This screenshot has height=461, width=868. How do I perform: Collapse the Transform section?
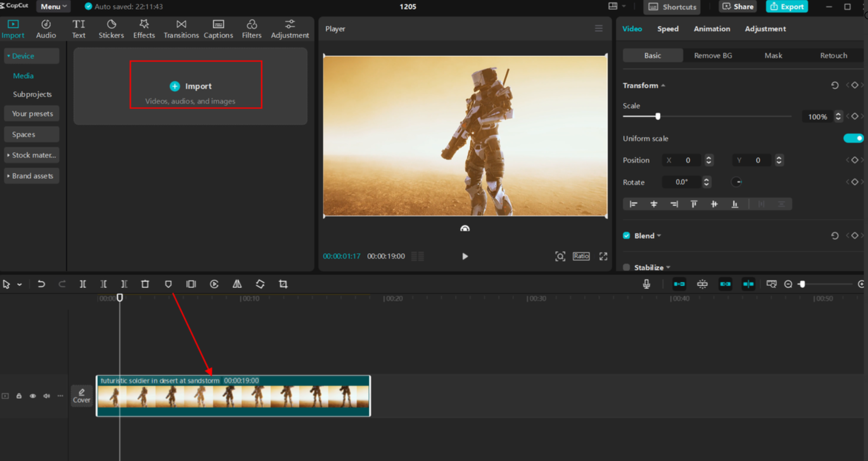(x=663, y=85)
